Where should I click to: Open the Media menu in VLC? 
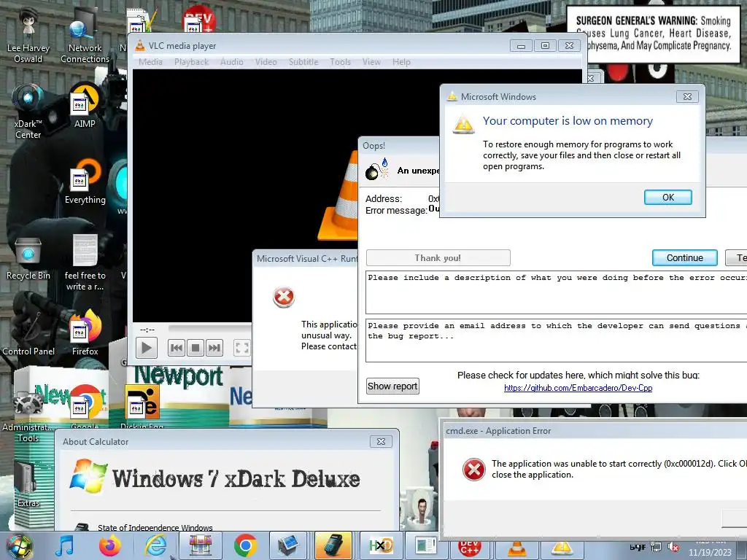[x=150, y=62]
